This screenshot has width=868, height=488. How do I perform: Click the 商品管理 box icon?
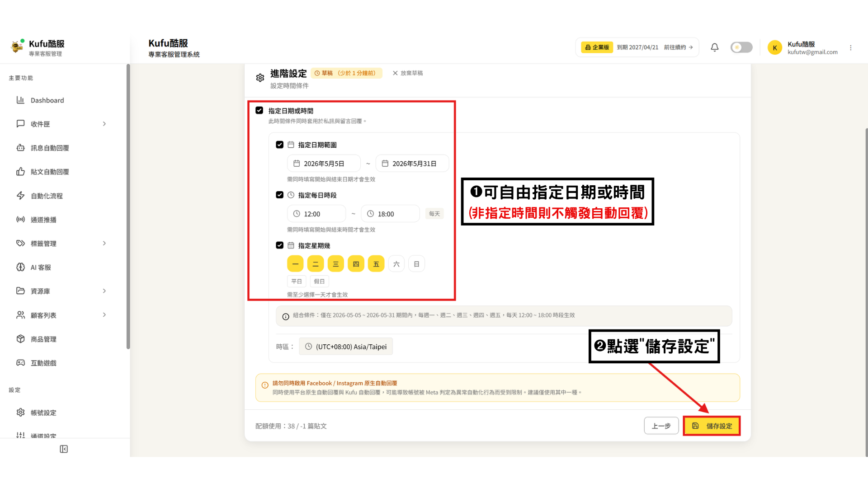point(20,339)
